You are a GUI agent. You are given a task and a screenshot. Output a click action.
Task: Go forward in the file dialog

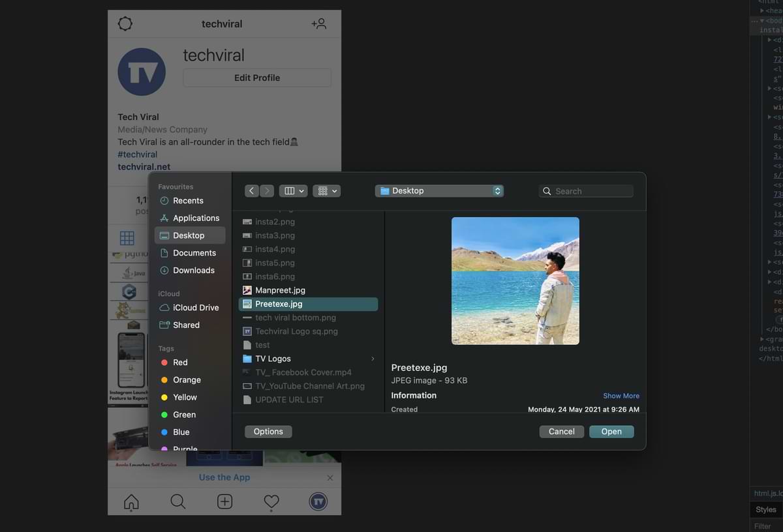click(267, 191)
